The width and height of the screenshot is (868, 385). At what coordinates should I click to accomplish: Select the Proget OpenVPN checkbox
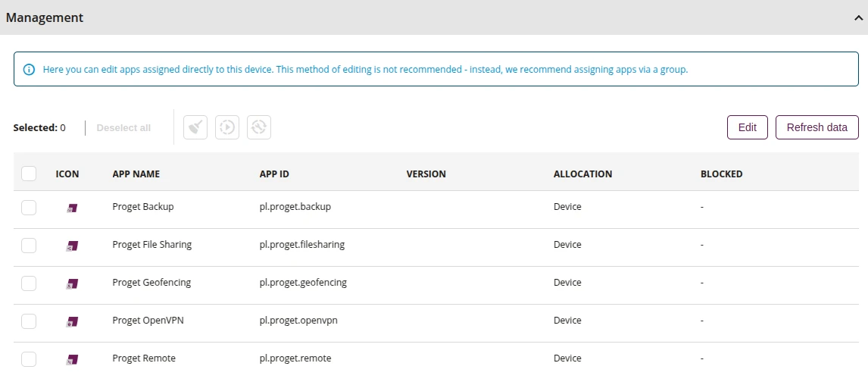(x=29, y=321)
